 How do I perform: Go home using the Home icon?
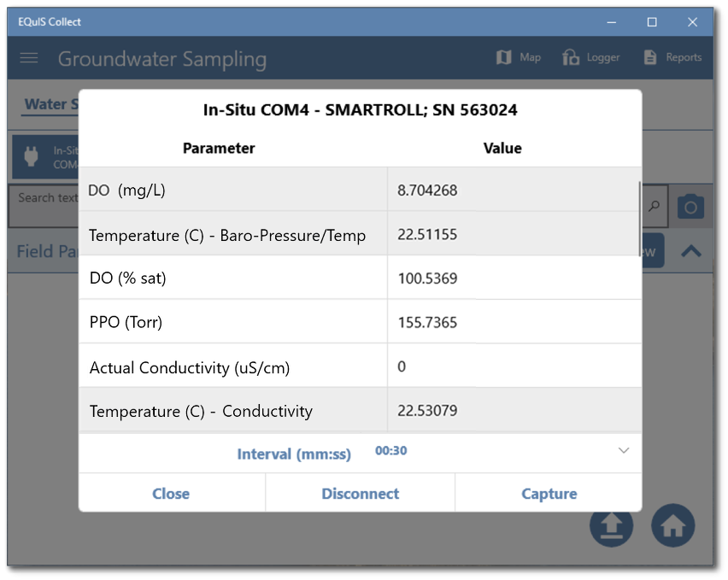[x=672, y=525]
